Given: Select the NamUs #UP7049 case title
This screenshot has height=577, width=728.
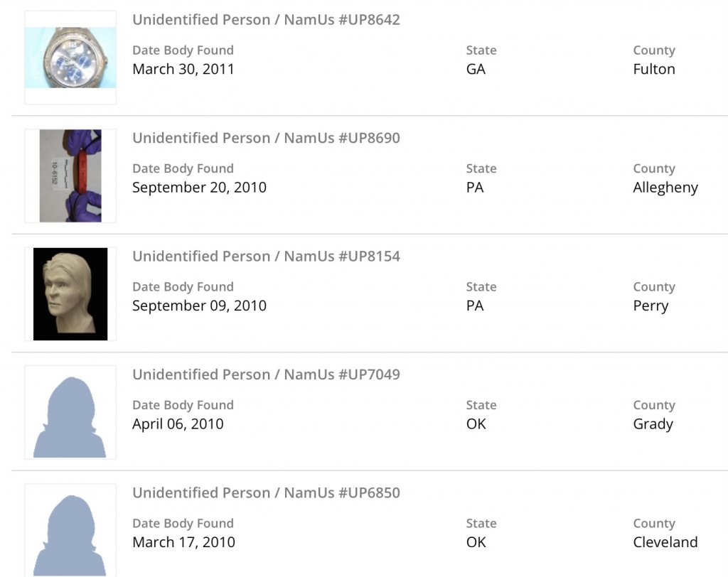Looking at the screenshot, I should [x=266, y=374].
